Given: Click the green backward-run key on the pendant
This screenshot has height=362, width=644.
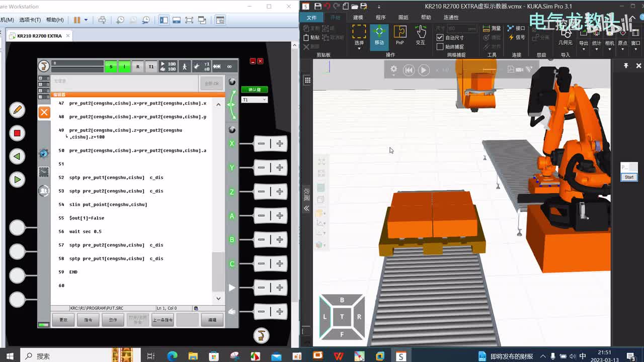Looking at the screenshot, I should point(17,156).
